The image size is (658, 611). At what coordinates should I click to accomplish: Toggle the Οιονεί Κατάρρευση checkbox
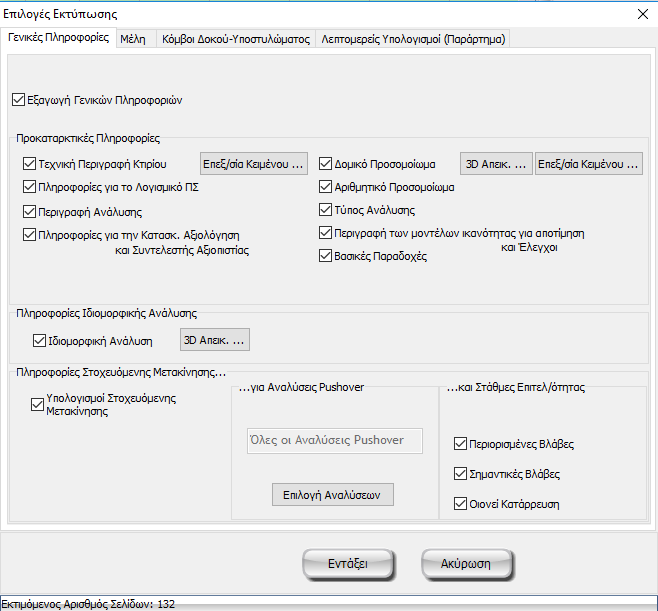(x=460, y=503)
